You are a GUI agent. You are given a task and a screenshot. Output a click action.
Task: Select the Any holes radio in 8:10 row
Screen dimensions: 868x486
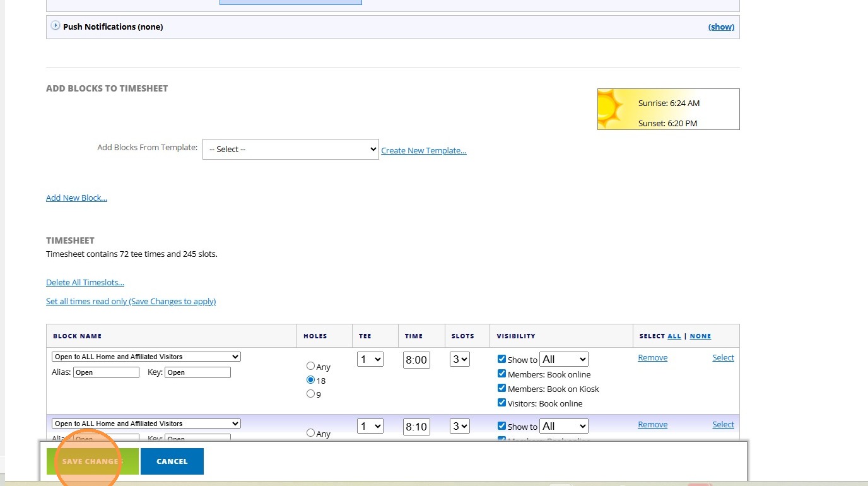pyautogui.click(x=310, y=433)
